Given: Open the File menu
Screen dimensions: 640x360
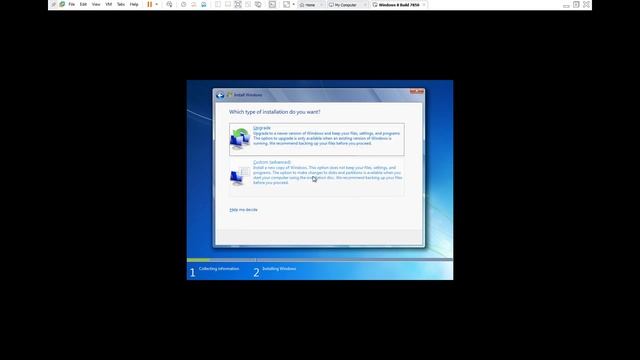Looking at the screenshot, I should coord(71,4).
